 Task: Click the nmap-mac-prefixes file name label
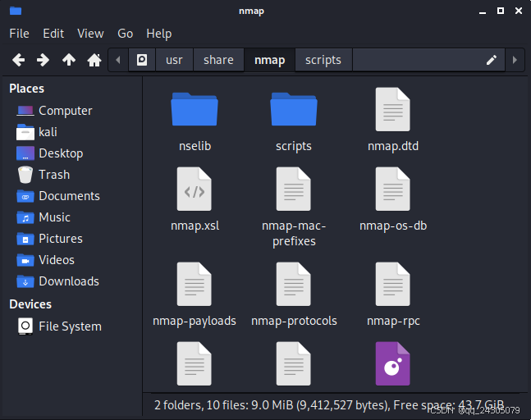click(x=294, y=234)
